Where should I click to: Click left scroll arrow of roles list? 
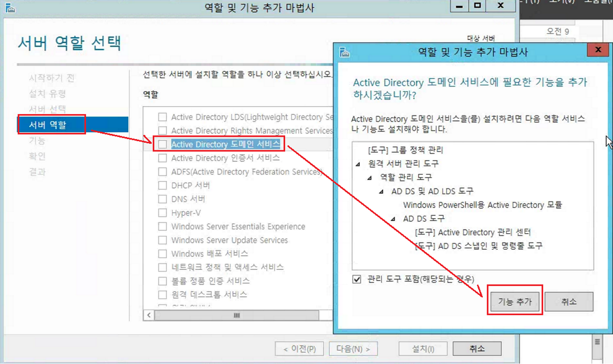pyautogui.click(x=149, y=315)
